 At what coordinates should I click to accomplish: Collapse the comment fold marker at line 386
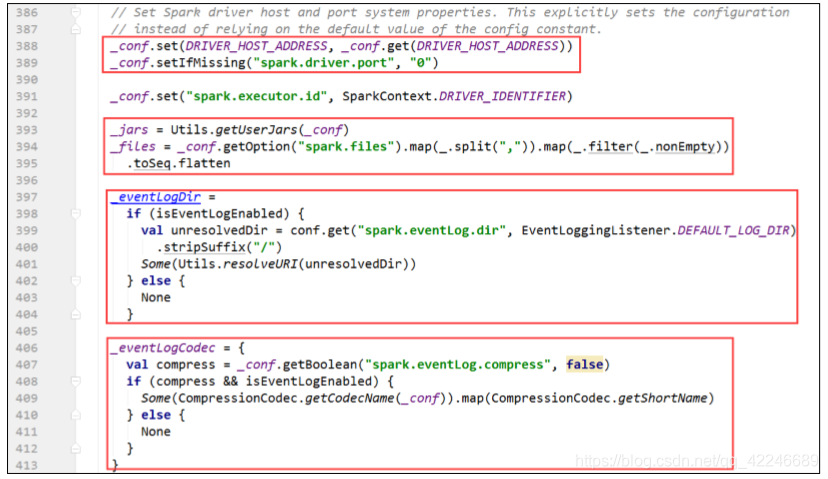[x=76, y=12]
